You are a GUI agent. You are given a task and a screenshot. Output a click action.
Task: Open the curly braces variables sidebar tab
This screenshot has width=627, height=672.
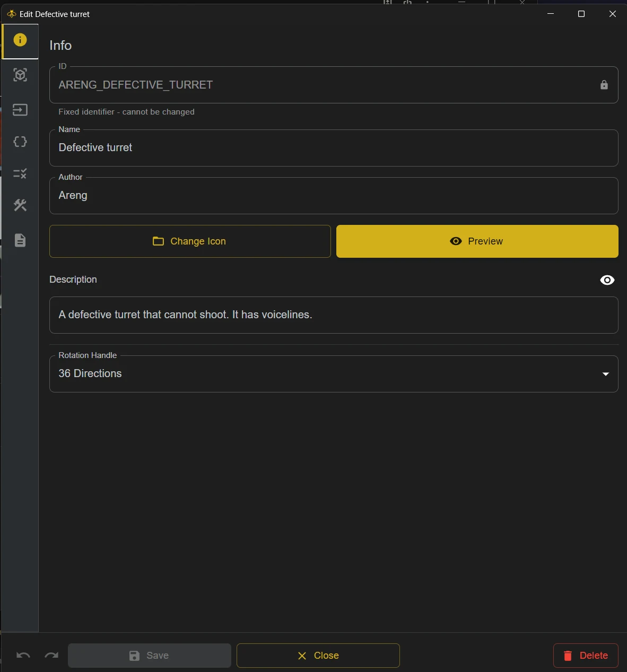[20, 142]
